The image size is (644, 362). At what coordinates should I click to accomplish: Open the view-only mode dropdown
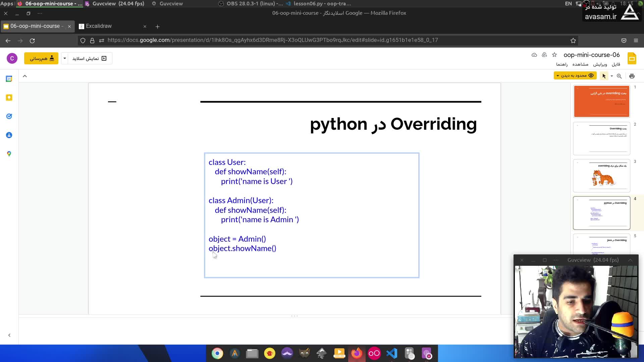(575, 76)
